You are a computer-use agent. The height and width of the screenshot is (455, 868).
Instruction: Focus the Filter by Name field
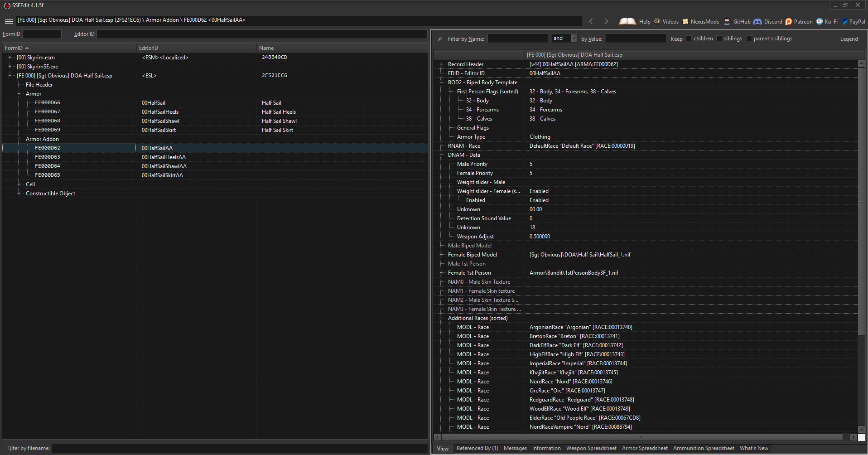pyautogui.click(x=518, y=39)
